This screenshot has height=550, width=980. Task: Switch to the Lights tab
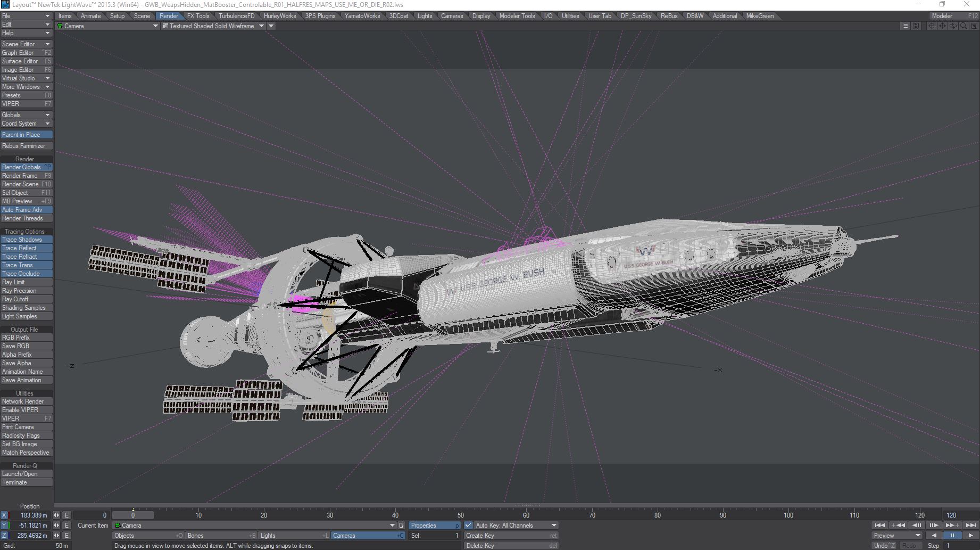click(x=425, y=16)
